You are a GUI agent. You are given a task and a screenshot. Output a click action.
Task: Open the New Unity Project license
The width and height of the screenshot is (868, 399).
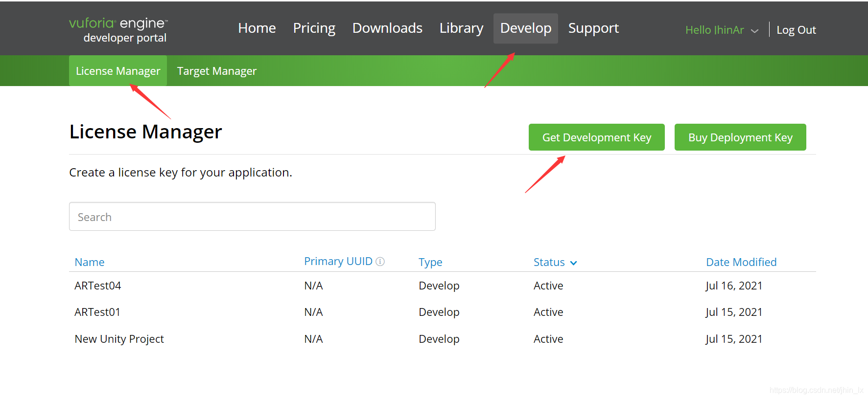119,339
